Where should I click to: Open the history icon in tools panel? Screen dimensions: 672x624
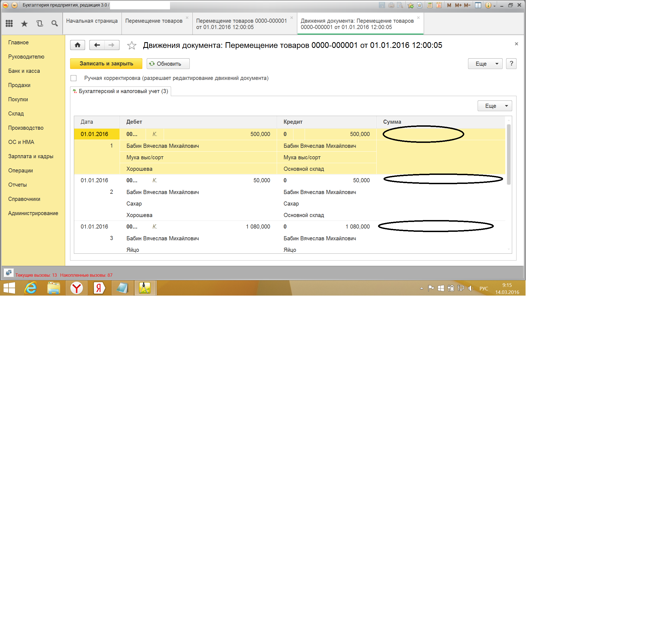click(x=39, y=23)
